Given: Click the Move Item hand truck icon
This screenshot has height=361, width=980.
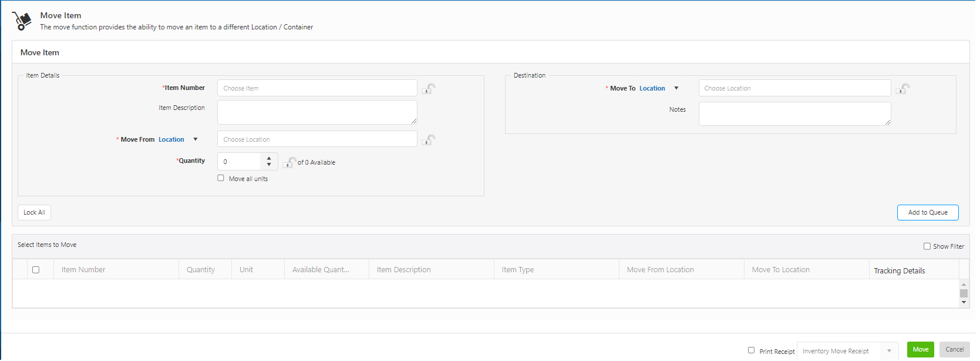Looking at the screenshot, I should (22, 21).
